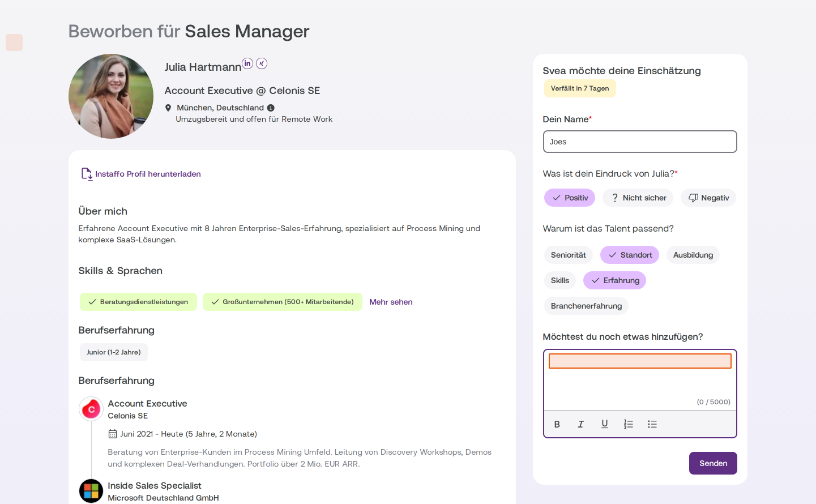The image size is (816, 504).
Task: Deselect the Standort reason chip
Action: [x=630, y=255]
